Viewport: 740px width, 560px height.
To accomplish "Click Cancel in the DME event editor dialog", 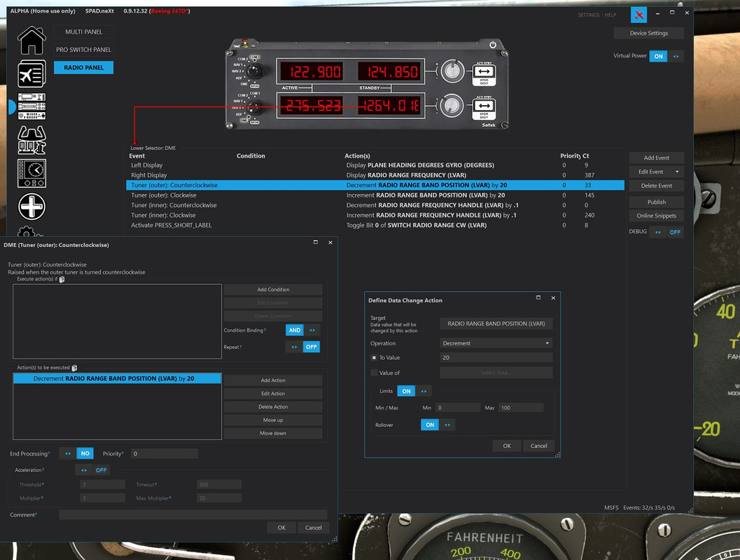I will click(x=314, y=528).
